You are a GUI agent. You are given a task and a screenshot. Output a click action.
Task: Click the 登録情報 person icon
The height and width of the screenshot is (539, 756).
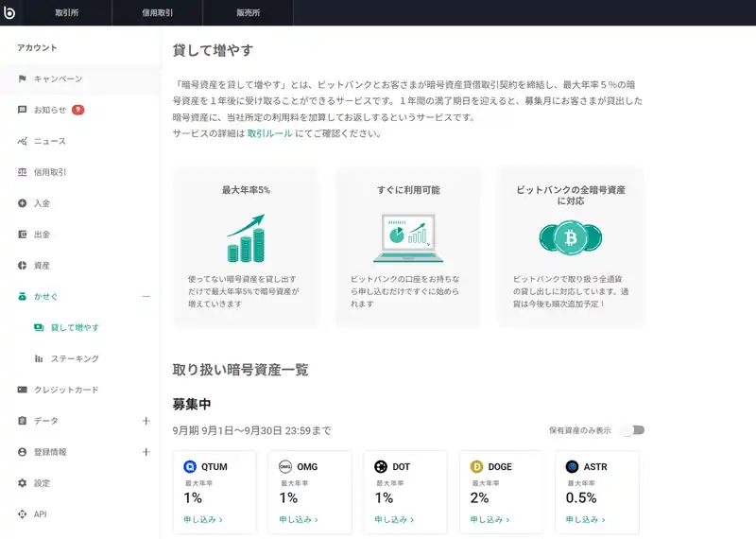point(22,452)
